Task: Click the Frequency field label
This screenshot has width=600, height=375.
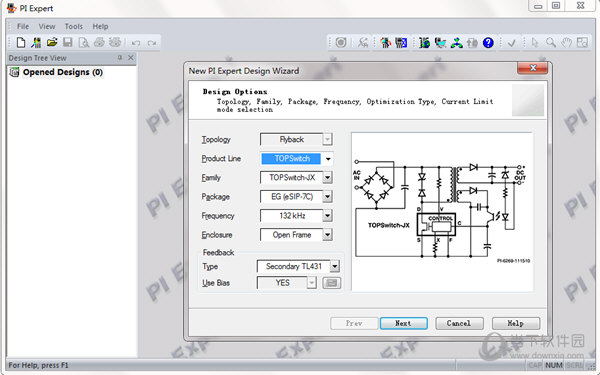Action: click(218, 216)
